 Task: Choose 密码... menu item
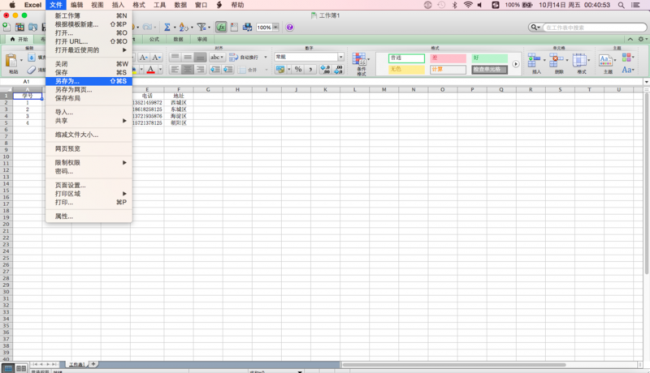(89, 171)
